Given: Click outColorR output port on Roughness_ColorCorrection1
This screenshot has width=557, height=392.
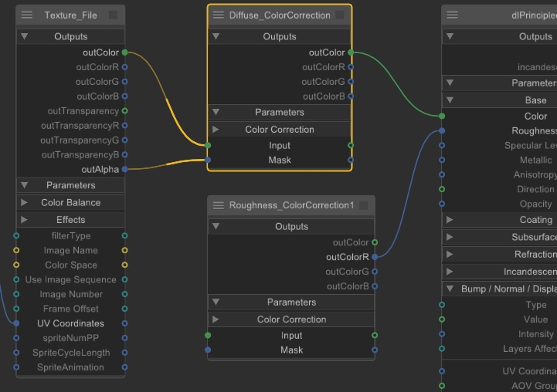Looking at the screenshot, I should tap(375, 257).
